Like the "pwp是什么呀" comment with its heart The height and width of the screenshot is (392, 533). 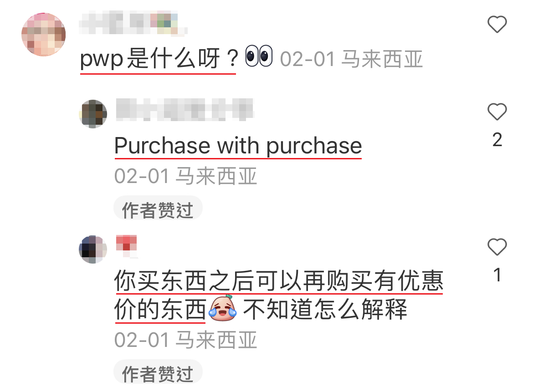pos(497,25)
